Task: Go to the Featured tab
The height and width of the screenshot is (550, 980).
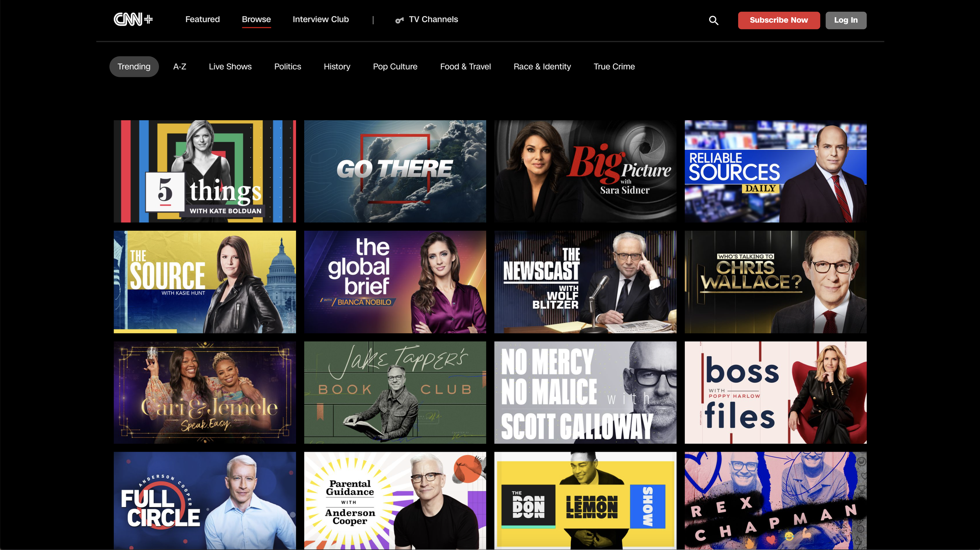Action: [x=202, y=19]
